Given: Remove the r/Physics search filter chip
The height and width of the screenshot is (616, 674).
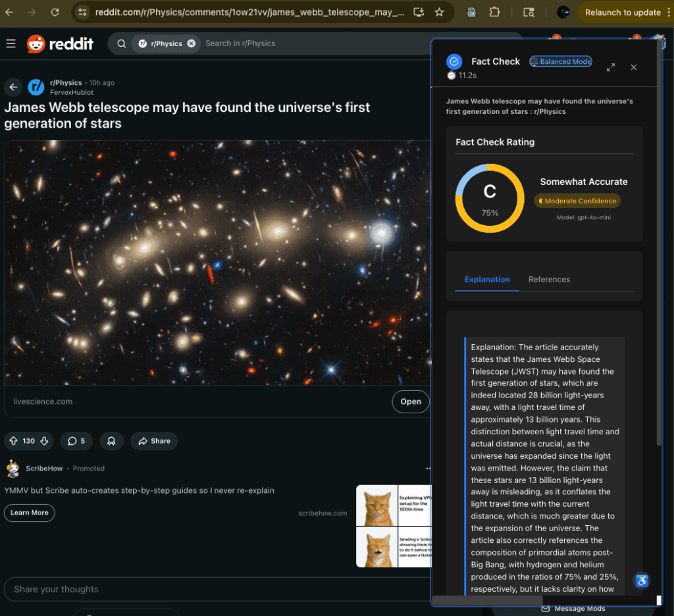Looking at the screenshot, I should [191, 43].
